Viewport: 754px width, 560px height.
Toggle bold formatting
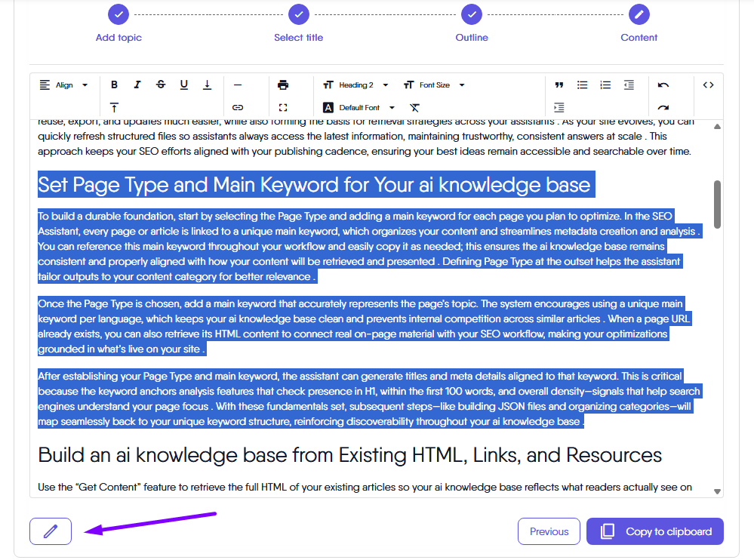click(115, 85)
